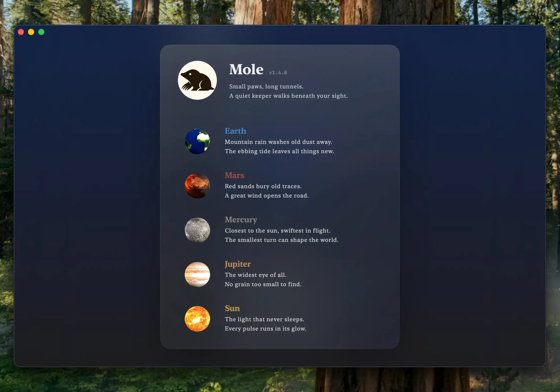Viewport: 560px width, 392px height.
Task: Click "Every pulse runs in its glow."
Action: [265, 329]
